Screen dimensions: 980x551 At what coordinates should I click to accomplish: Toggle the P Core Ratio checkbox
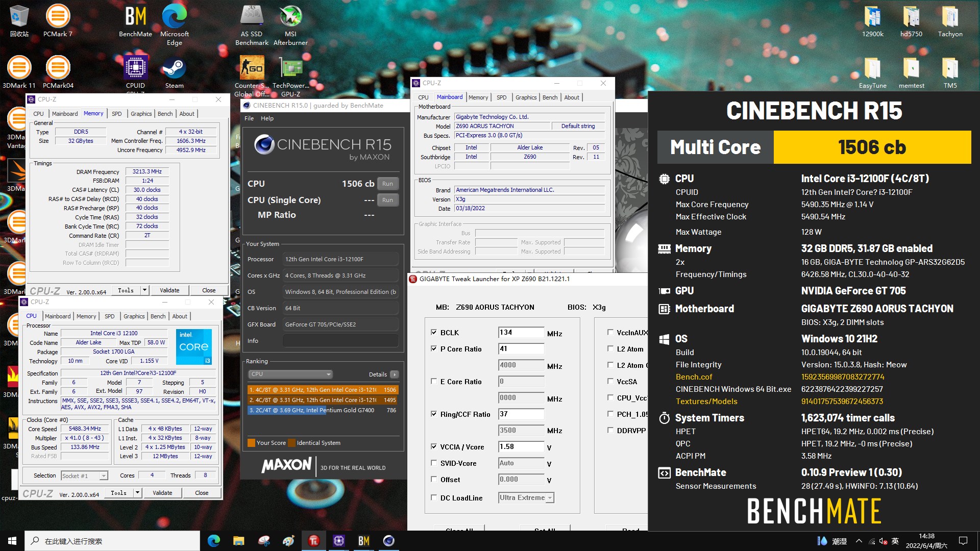(x=434, y=348)
